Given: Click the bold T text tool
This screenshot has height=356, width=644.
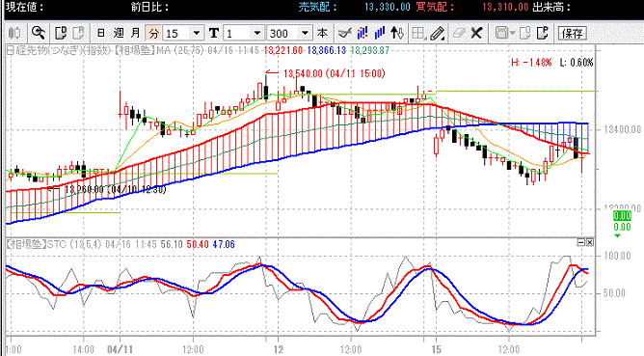Looking at the screenshot, I should (214, 33).
